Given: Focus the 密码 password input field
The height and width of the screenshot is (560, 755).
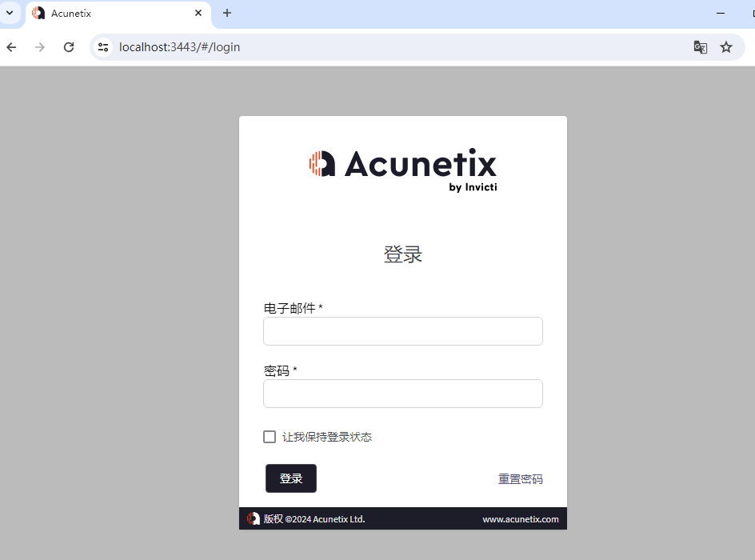Looking at the screenshot, I should (x=403, y=394).
